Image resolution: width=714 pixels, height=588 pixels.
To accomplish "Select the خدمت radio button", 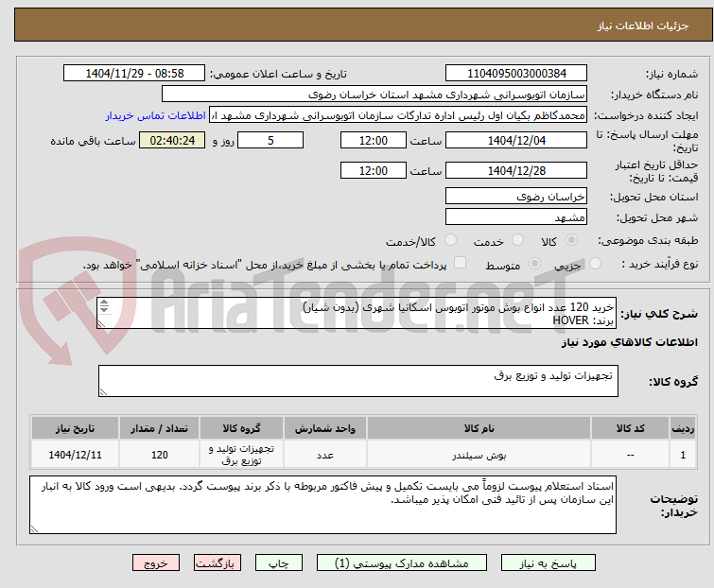I will (517, 240).
